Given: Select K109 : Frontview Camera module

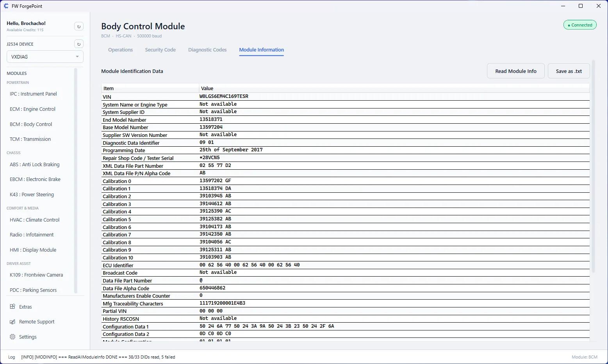Looking at the screenshot, I should click(36, 275).
